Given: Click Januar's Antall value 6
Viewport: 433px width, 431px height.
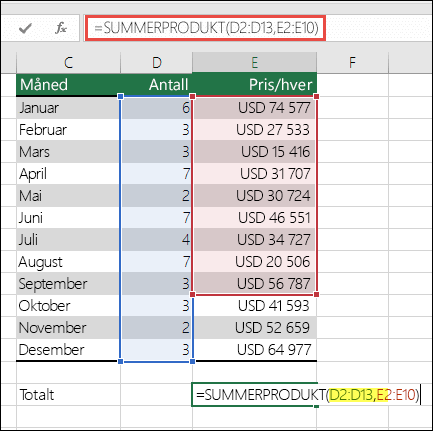Looking at the screenshot, I should (157, 108).
